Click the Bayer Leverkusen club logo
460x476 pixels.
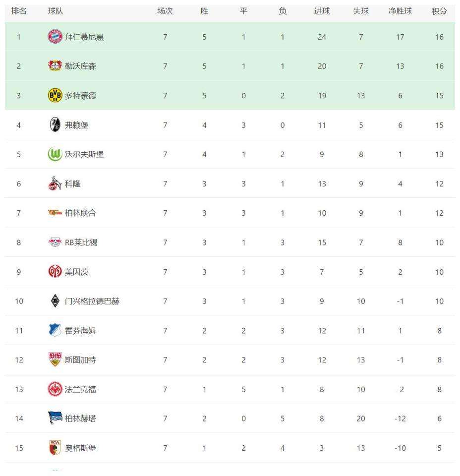[55, 66]
